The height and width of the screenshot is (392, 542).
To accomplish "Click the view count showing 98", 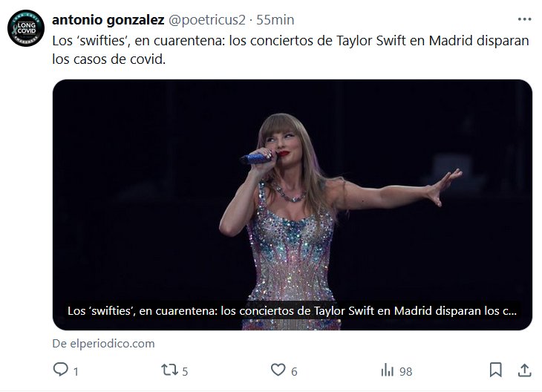I will [405, 370].
